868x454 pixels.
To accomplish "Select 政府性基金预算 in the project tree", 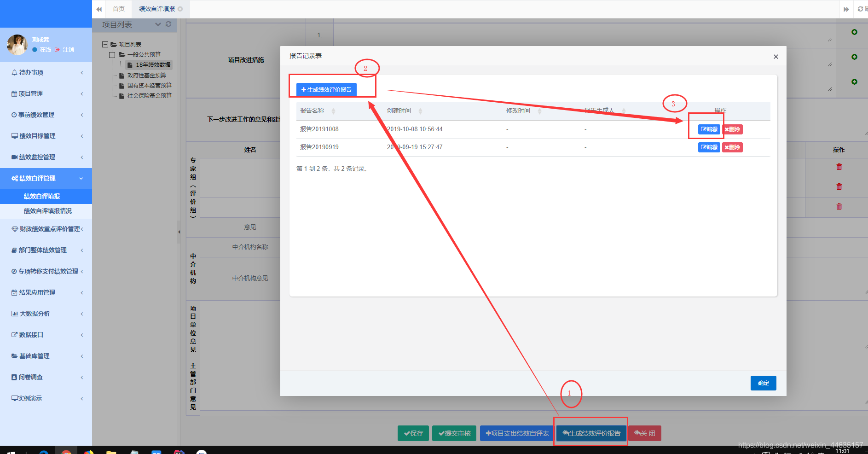I will 146,75.
